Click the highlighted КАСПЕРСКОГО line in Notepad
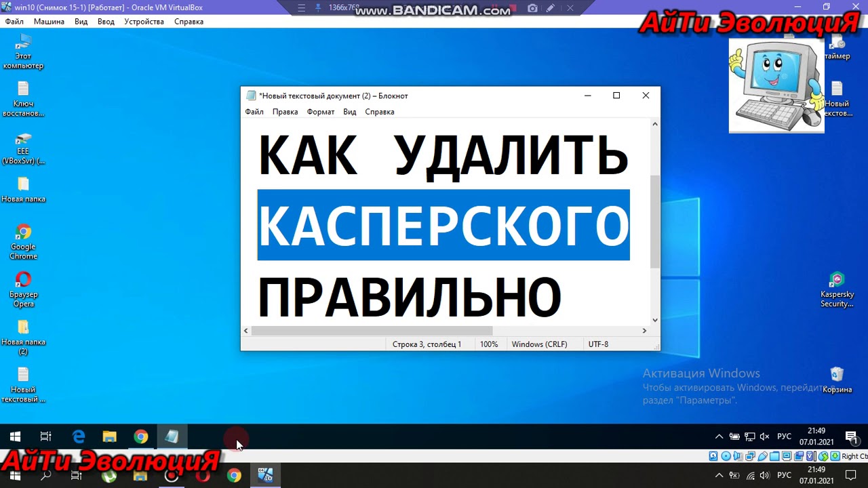This screenshot has width=868, height=488. 443,225
